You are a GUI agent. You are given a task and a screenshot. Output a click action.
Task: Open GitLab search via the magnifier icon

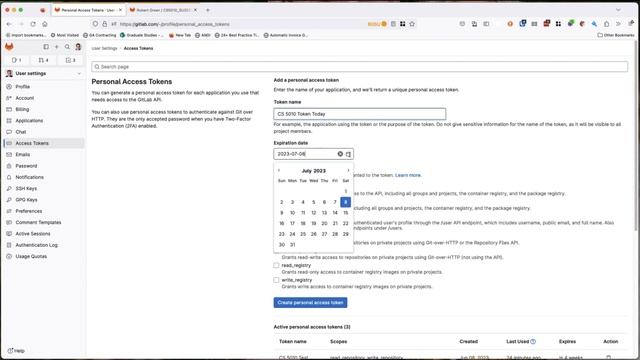(67, 47)
